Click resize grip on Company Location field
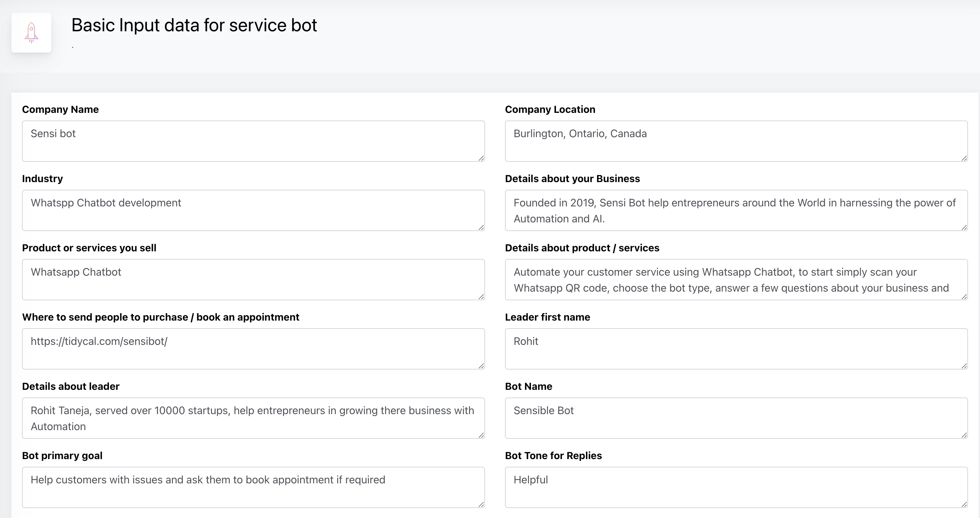 point(964,158)
